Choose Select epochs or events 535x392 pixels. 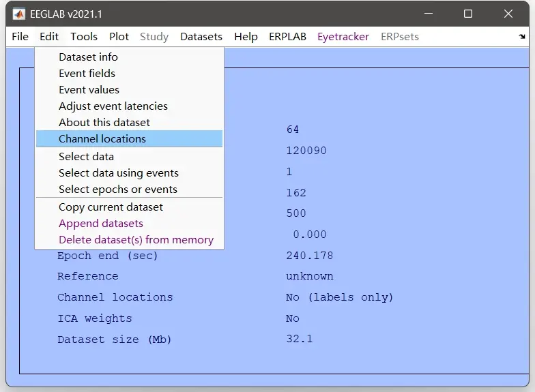tap(130, 190)
